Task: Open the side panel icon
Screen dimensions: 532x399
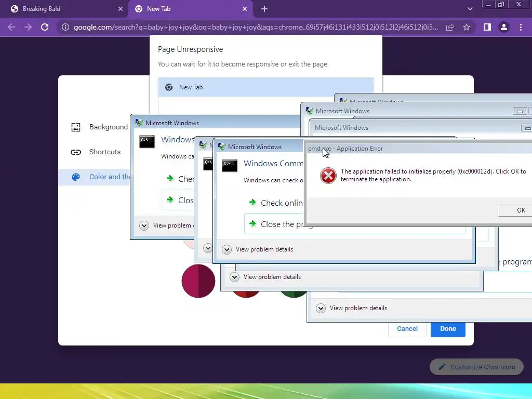Action: tap(487, 27)
